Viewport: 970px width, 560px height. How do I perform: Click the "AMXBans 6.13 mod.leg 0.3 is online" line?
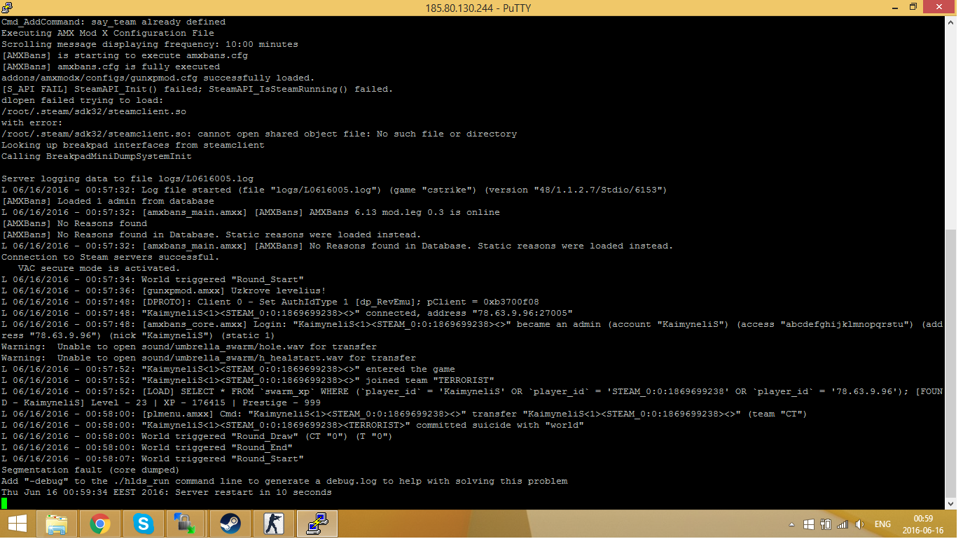(x=250, y=212)
